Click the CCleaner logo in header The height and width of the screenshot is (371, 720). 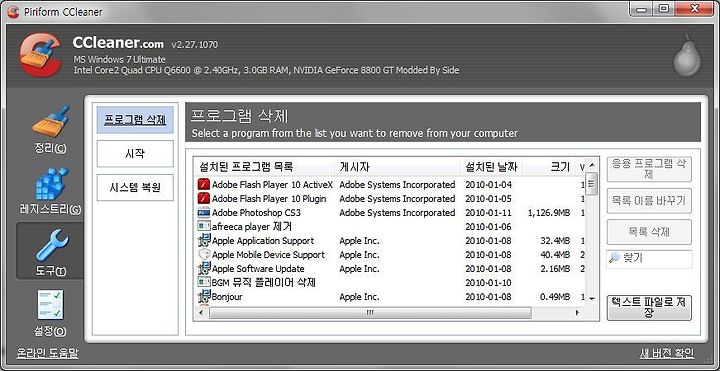(x=40, y=55)
